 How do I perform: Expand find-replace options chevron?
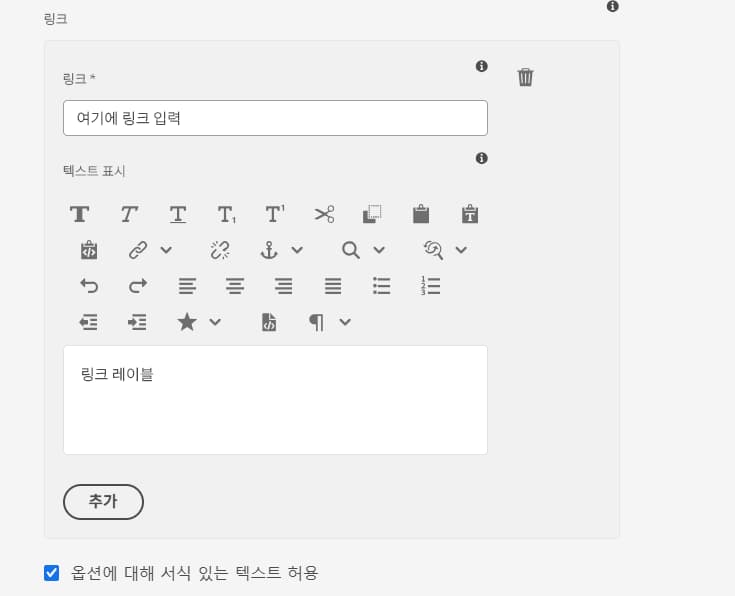[x=461, y=250]
